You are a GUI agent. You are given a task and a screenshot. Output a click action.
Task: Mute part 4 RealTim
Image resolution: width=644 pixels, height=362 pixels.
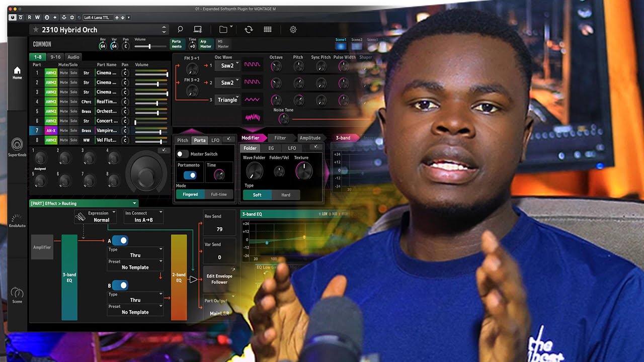coord(63,102)
